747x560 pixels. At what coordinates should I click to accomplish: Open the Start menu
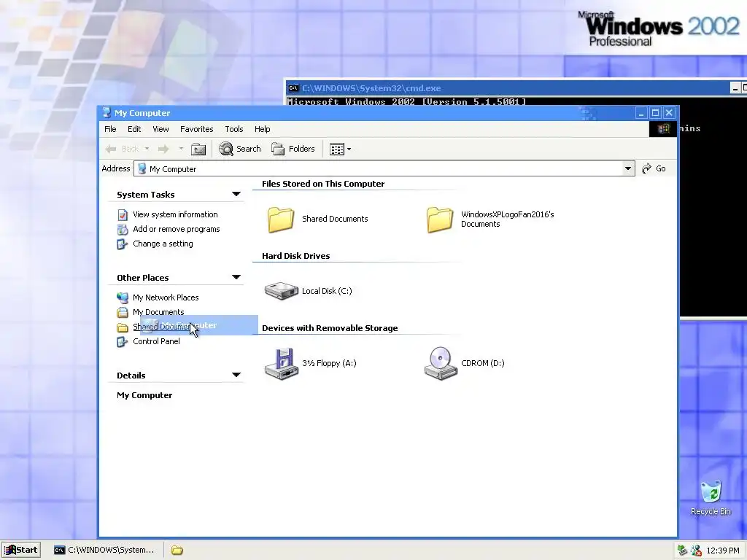(20, 550)
